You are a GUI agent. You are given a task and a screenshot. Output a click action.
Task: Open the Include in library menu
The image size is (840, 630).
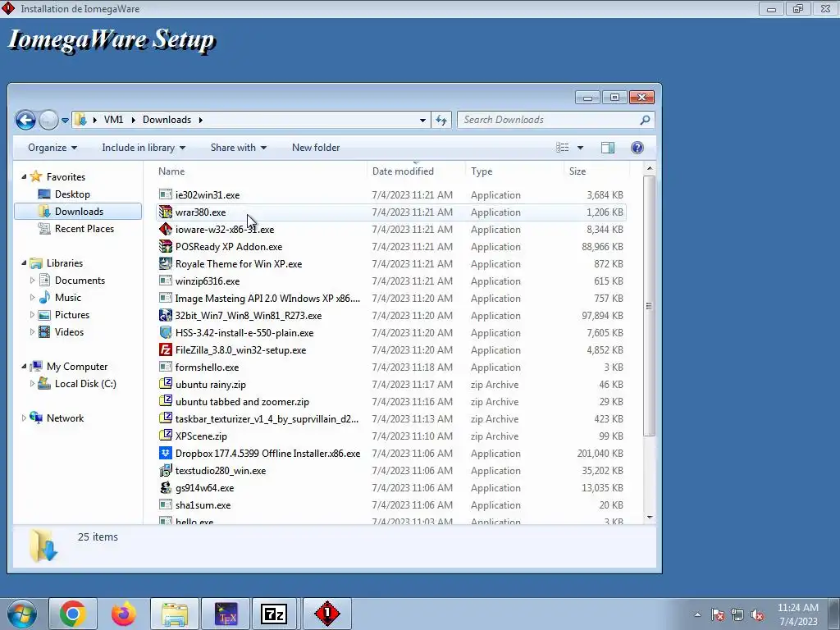(x=144, y=148)
